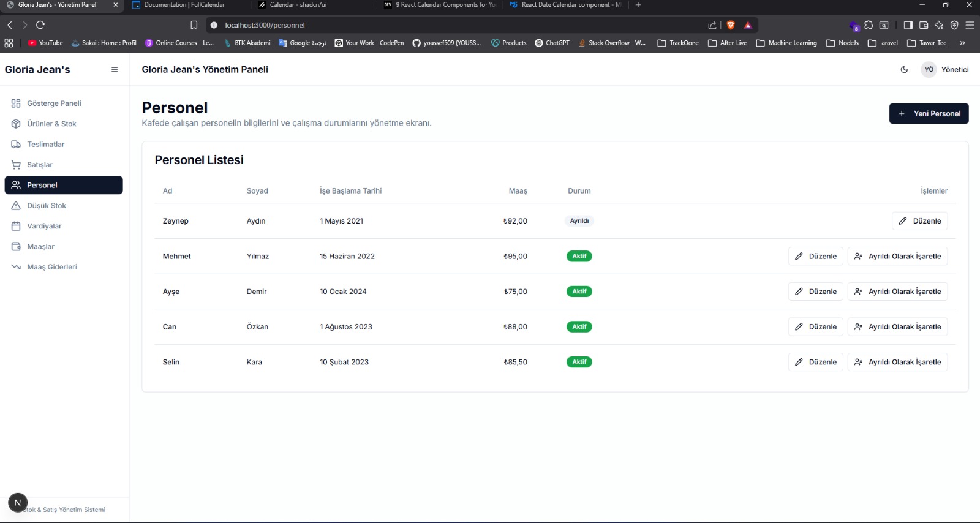Viewport: 980px width, 523px height.
Task: Open YouTube bookmark
Action: (x=46, y=43)
